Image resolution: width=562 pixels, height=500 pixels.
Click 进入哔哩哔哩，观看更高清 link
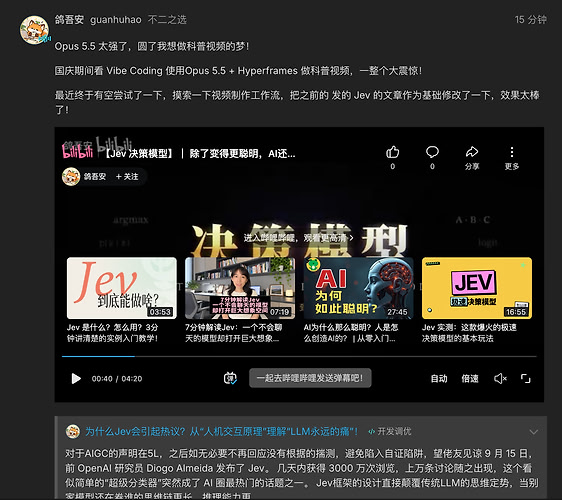(x=299, y=238)
